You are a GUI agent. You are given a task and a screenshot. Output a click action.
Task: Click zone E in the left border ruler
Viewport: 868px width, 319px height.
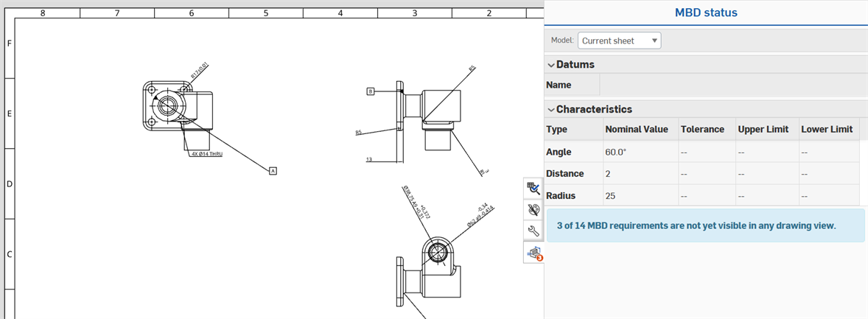(x=10, y=113)
